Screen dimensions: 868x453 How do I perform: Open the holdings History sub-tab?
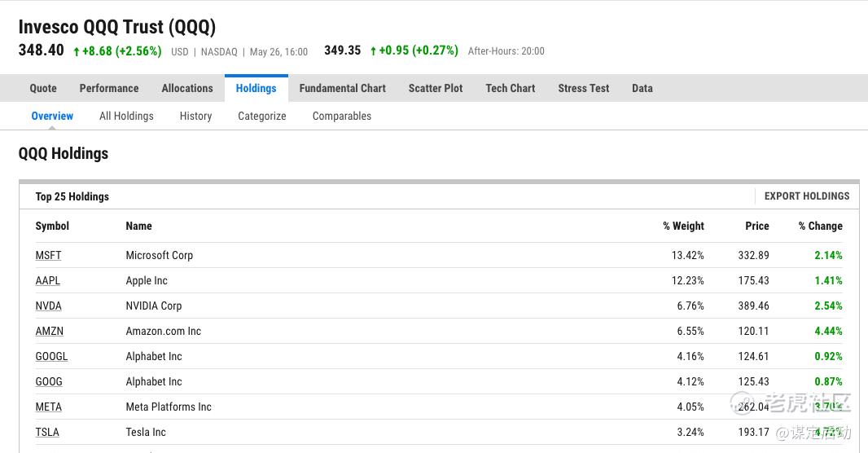pos(195,116)
